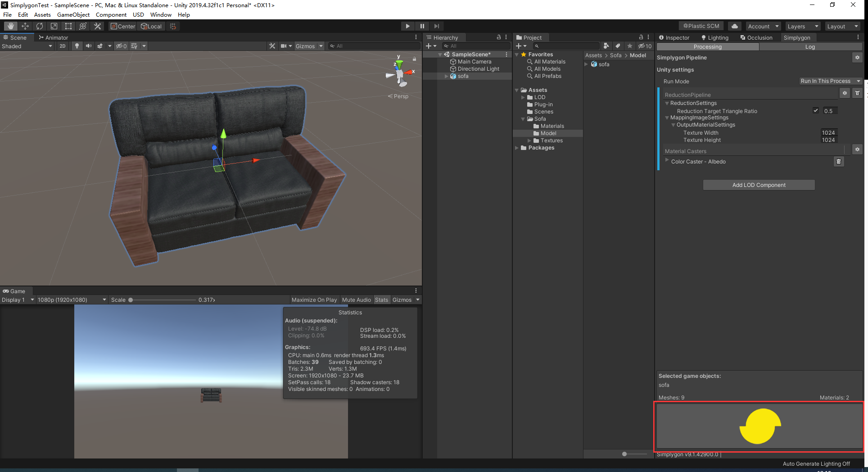Viewport: 868px width, 472px height.
Task: Open the Run Mode dropdown
Action: [831, 81]
